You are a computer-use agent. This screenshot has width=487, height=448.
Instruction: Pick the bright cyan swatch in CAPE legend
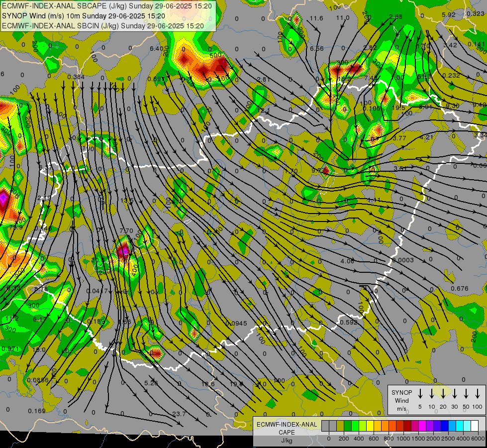(x=459, y=426)
